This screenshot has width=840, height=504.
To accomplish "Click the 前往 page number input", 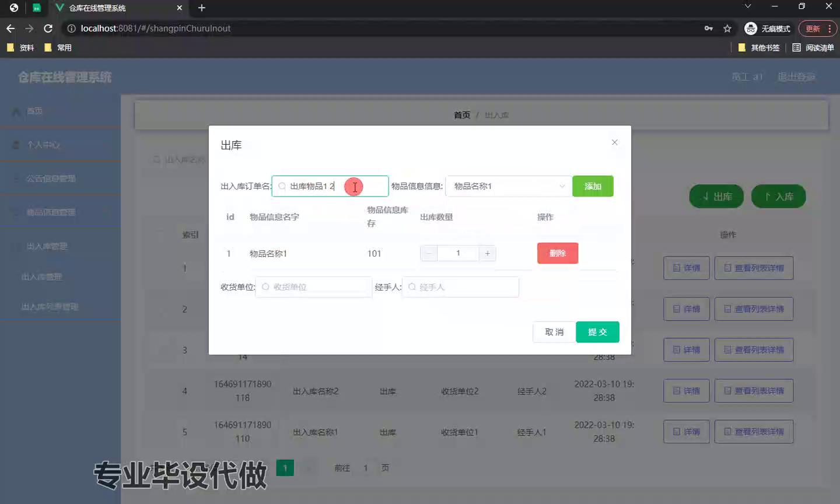I will tap(366, 468).
